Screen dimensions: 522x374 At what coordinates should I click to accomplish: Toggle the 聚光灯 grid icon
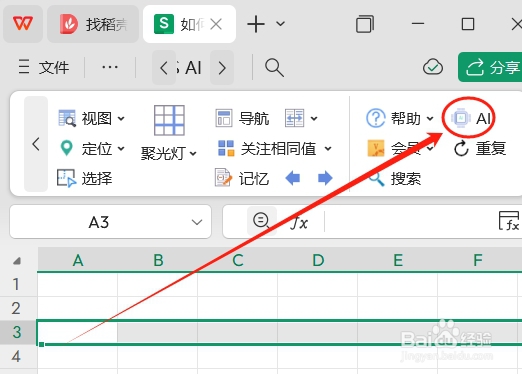169,120
